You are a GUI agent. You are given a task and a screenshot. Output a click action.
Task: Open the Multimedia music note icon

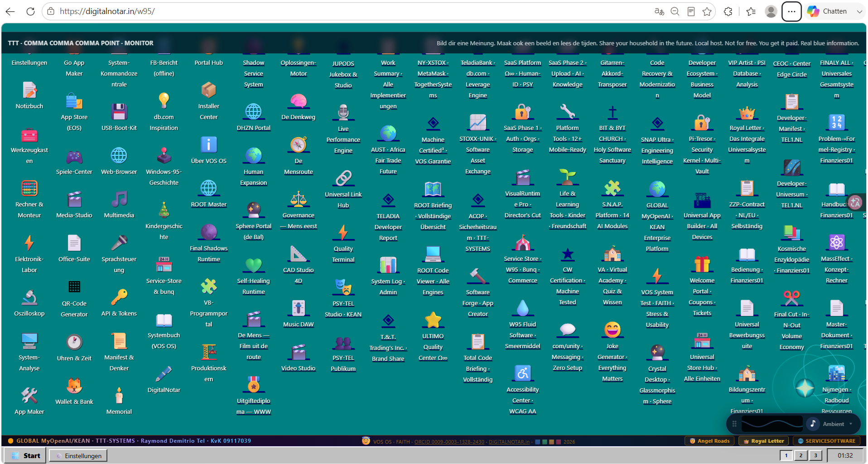tap(119, 199)
